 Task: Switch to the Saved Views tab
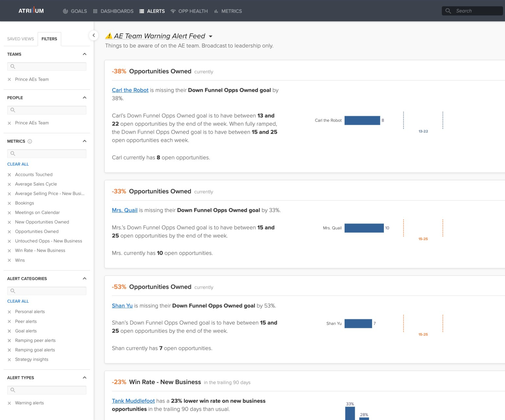click(21, 39)
